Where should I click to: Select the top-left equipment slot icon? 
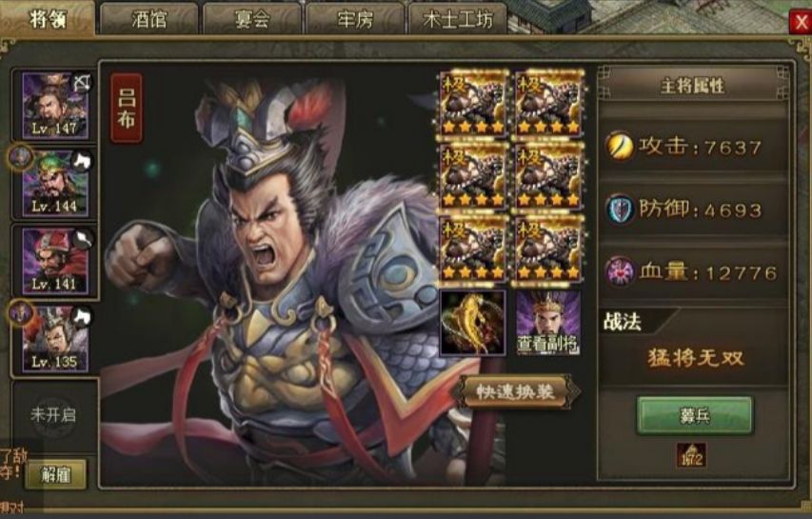[x=473, y=104]
